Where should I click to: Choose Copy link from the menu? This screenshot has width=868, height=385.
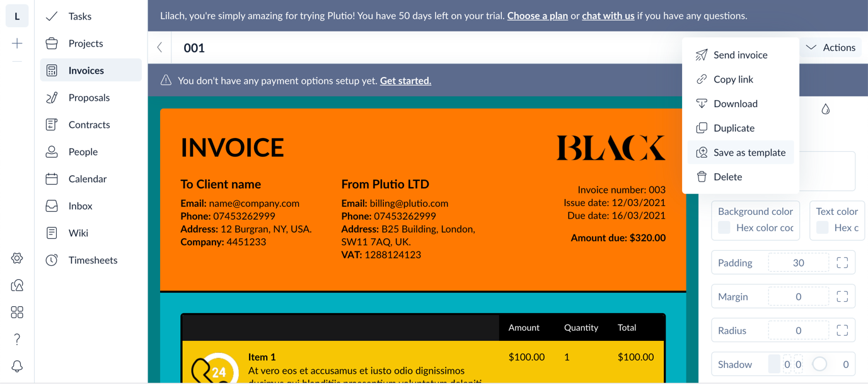pyautogui.click(x=741, y=79)
